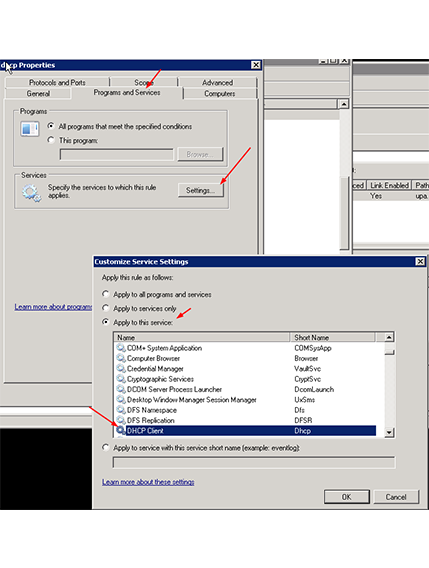Click the COM+ System Application service icon
Image resolution: width=429 pixels, height=568 pixels.
(121, 348)
